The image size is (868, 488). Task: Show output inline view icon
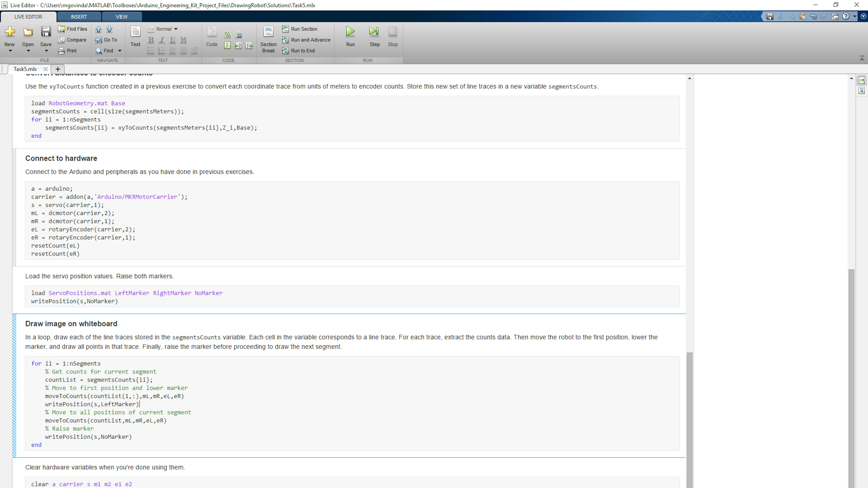pos(862,91)
